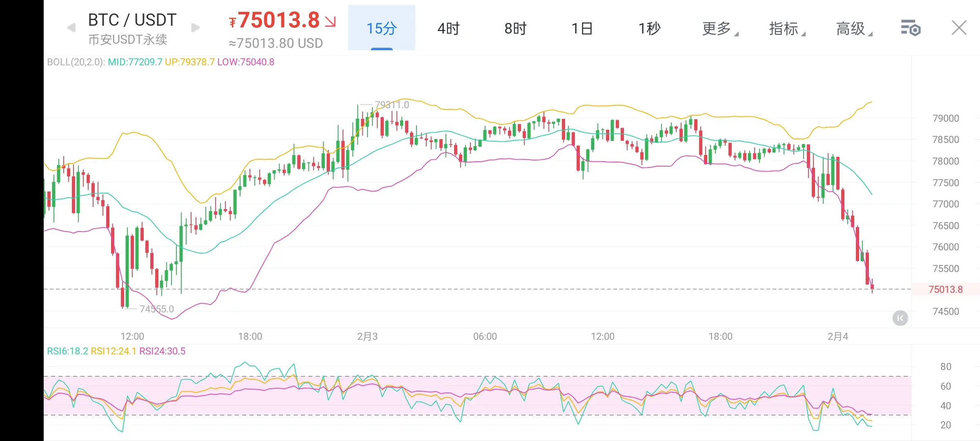Image resolution: width=980 pixels, height=441 pixels.
Task: Switch to the 8时 timeframe
Action: tap(515, 28)
